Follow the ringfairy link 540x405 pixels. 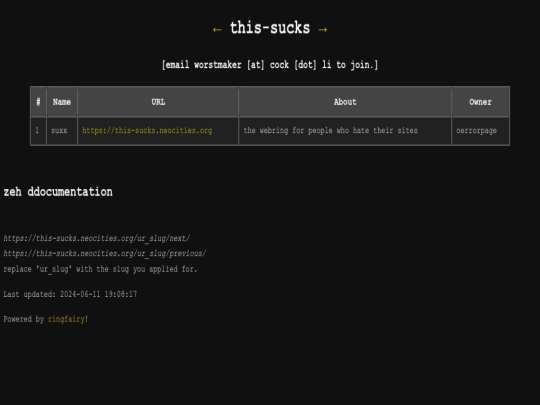[66, 319]
